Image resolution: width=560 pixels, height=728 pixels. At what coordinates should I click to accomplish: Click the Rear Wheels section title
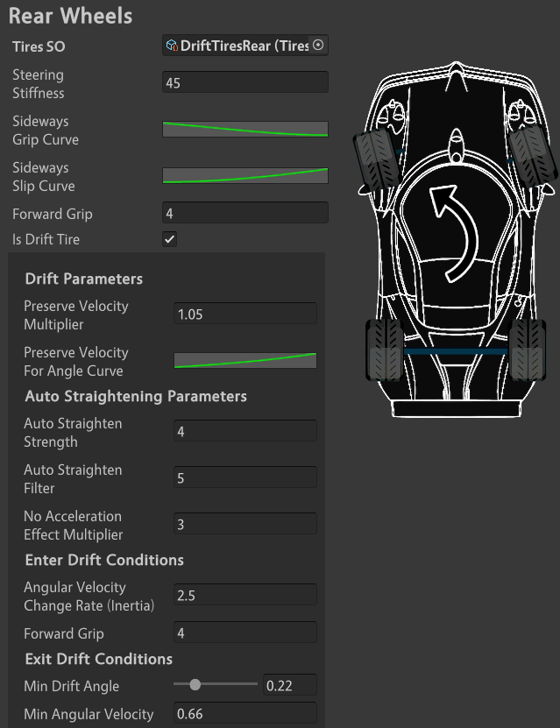tap(71, 16)
